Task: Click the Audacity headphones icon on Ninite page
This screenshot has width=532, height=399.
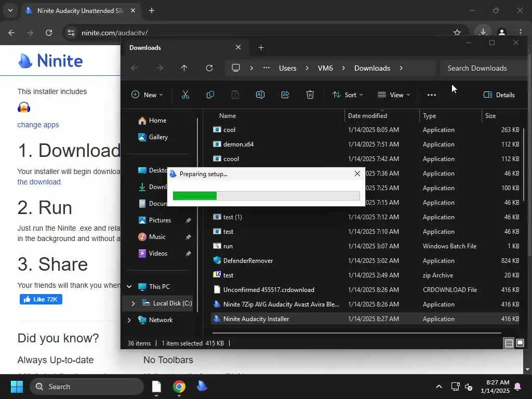Action: click(x=24, y=108)
